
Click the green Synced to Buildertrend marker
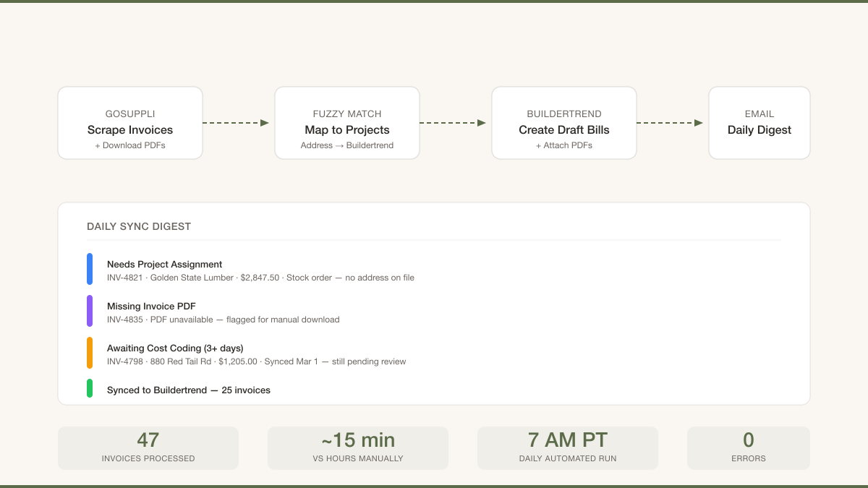(90, 388)
